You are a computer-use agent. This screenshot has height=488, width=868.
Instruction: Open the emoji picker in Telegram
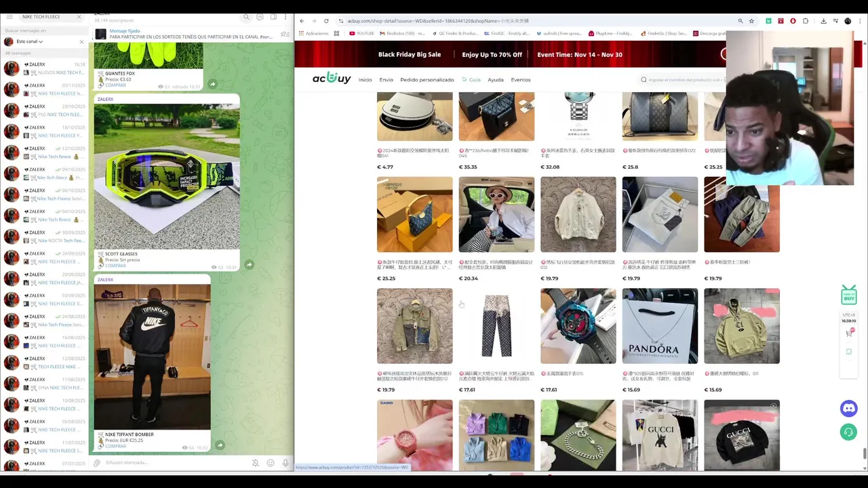point(271,463)
